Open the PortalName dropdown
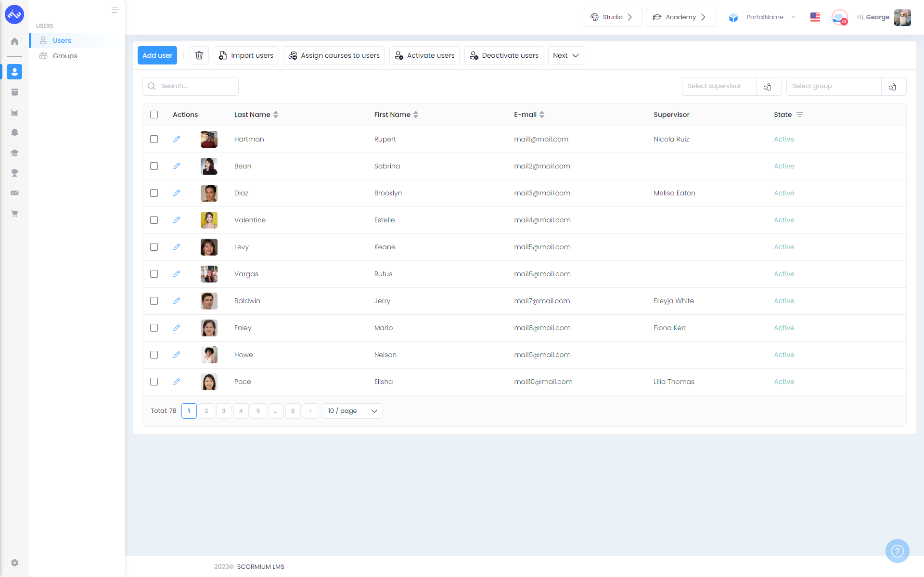Screen dimensions: 924x577 [764, 17]
